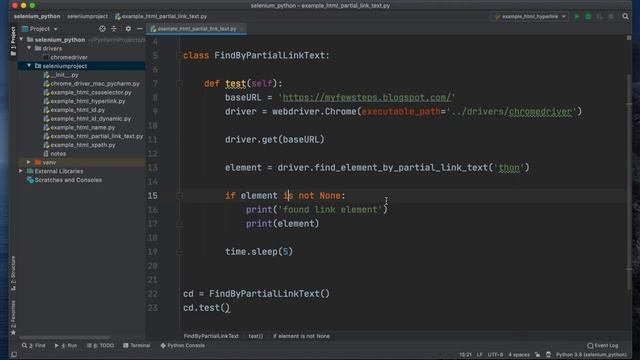Toggle the read-only lock icon

(x=538, y=355)
